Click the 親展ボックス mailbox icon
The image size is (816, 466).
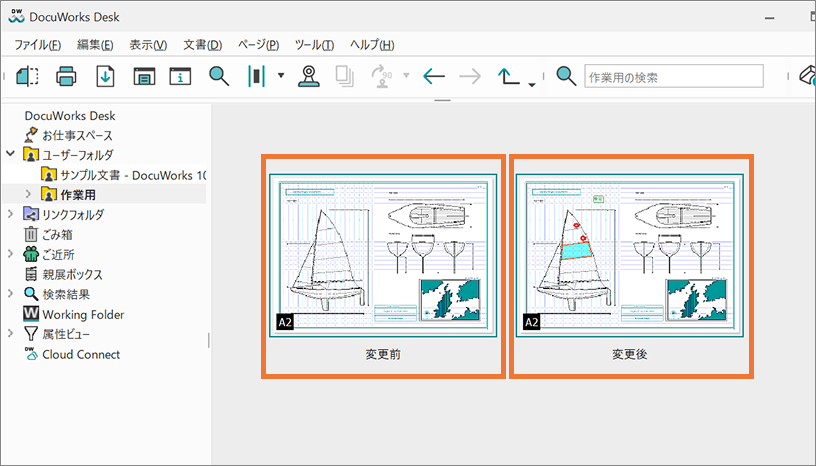(x=31, y=274)
